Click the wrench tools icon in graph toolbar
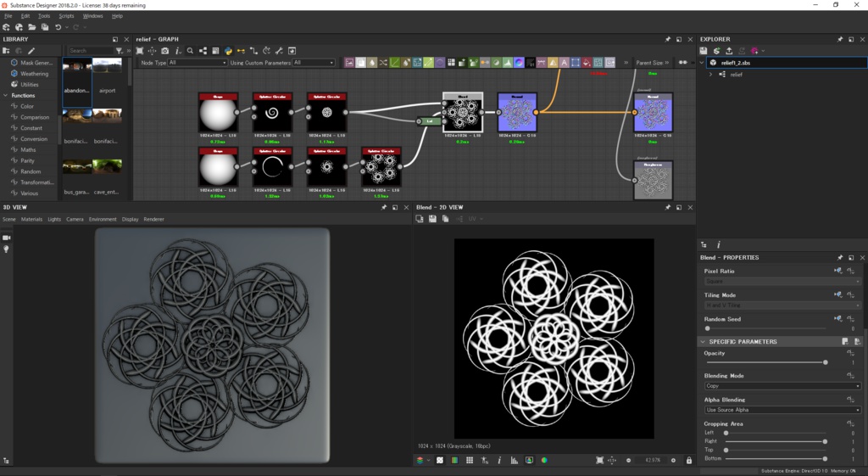 [x=279, y=50]
